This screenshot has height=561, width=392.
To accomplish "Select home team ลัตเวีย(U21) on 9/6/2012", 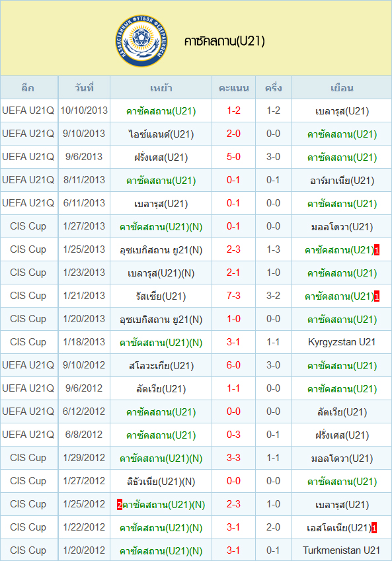I will tap(161, 388).
